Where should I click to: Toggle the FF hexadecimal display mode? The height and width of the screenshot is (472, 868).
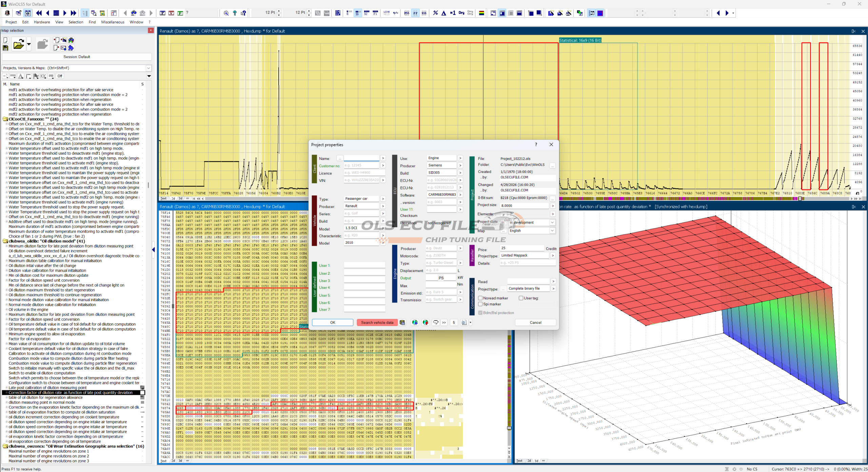(x=415, y=13)
